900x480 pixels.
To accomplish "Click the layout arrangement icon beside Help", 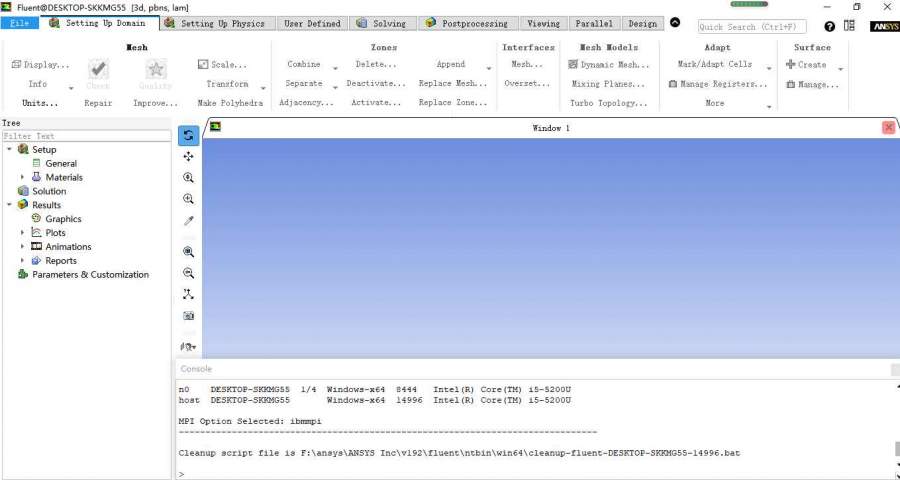I will click(x=849, y=26).
